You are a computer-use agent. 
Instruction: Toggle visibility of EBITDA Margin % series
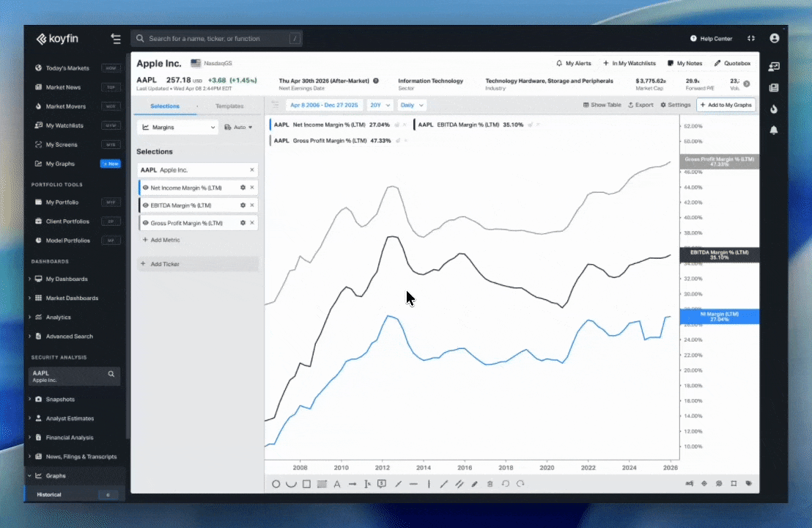click(145, 205)
